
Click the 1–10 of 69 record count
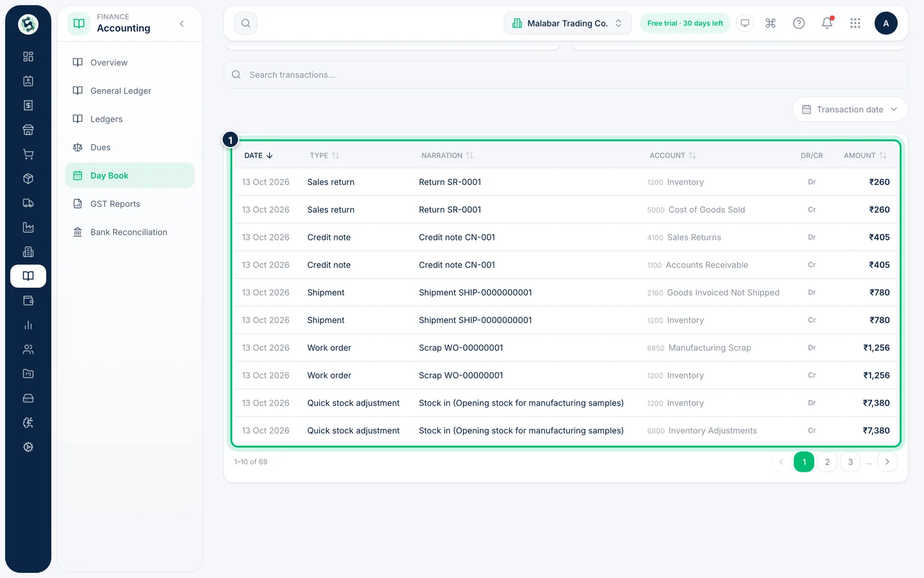251,462
